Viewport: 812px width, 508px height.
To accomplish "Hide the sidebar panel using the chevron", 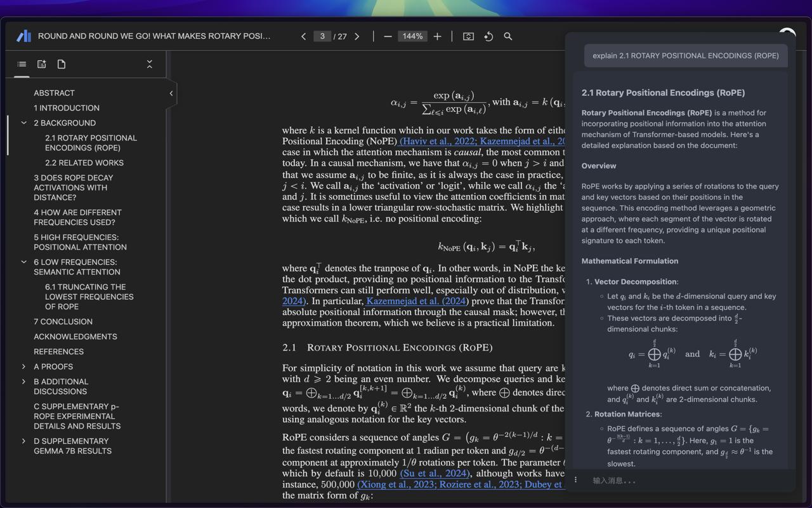I will 171,93.
